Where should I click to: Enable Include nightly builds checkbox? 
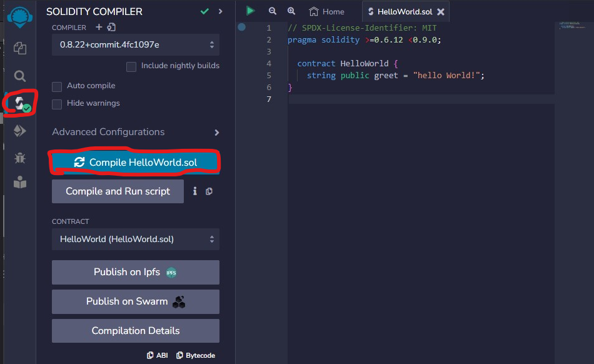point(131,66)
